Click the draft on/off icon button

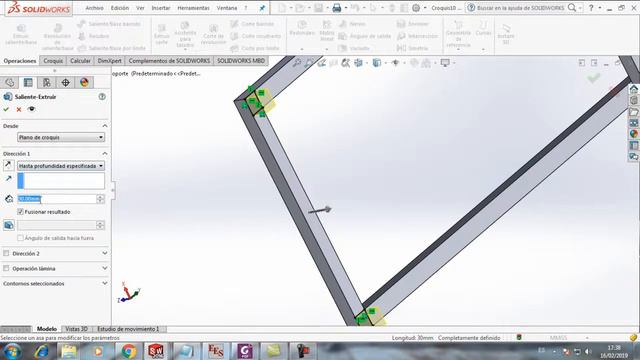point(9,225)
